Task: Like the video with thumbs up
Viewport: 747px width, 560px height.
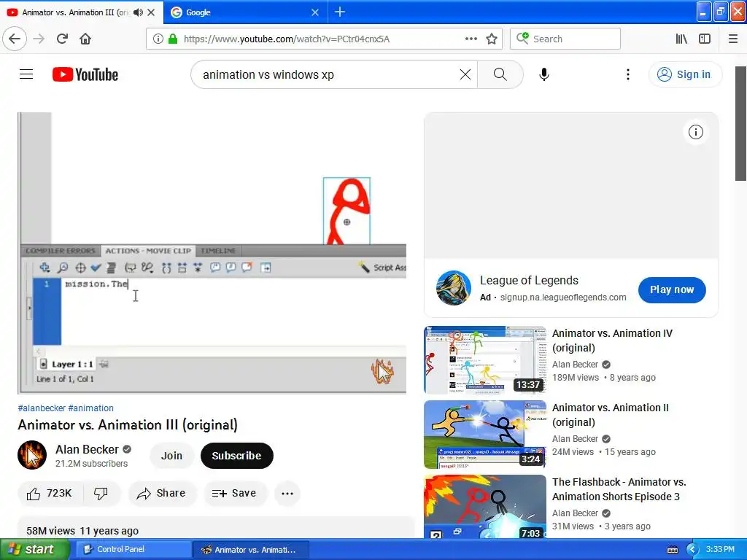Action: point(50,494)
